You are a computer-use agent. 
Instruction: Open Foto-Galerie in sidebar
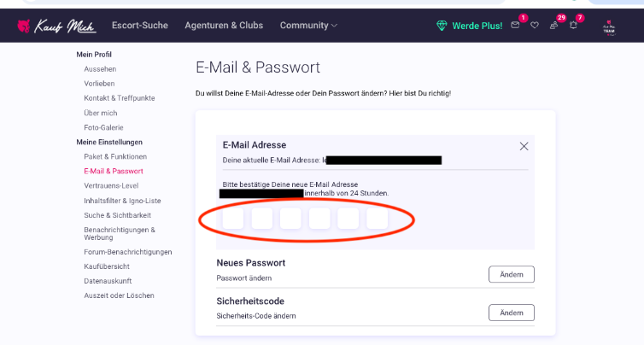point(103,127)
